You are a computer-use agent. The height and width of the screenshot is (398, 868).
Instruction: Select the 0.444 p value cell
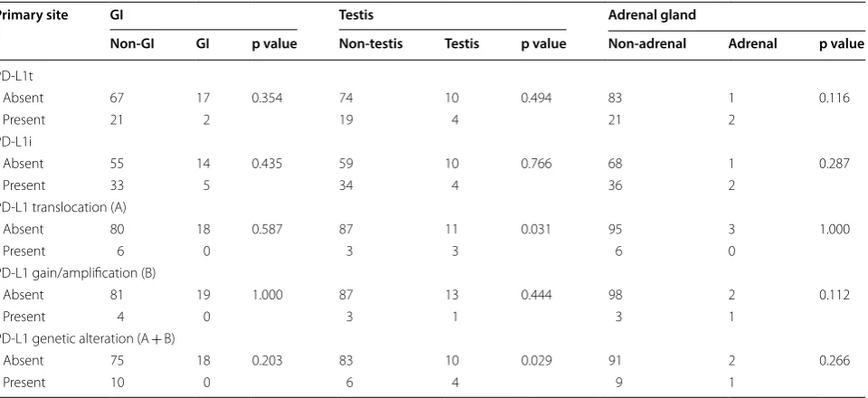pos(536,295)
